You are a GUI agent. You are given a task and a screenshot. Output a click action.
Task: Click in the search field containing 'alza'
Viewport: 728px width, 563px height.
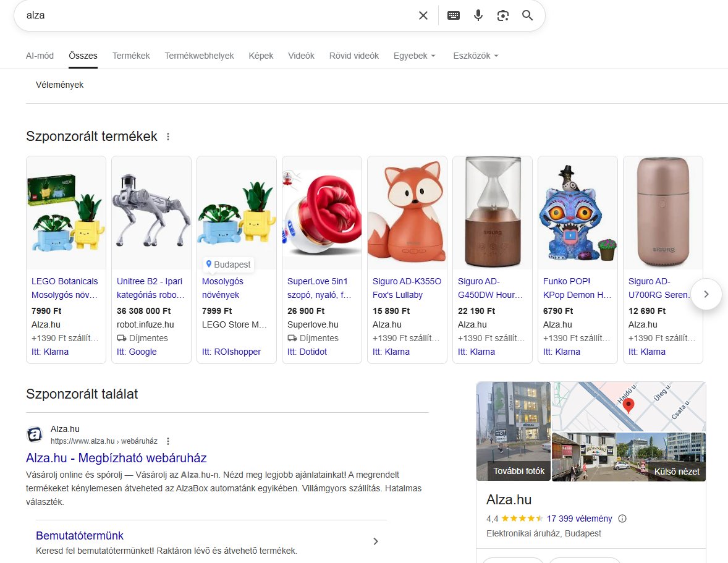click(x=218, y=15)
